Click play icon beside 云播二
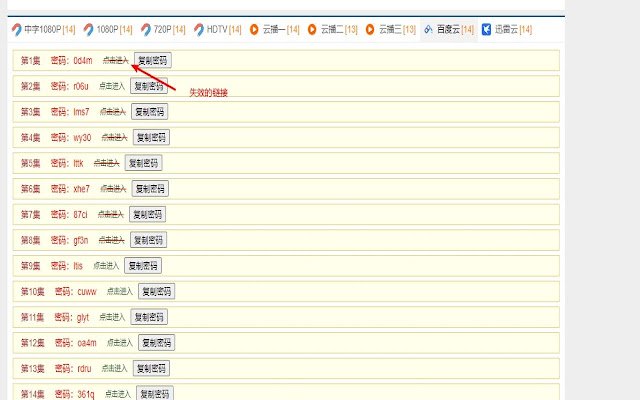The image size is (640, 400). coord(312,29)
